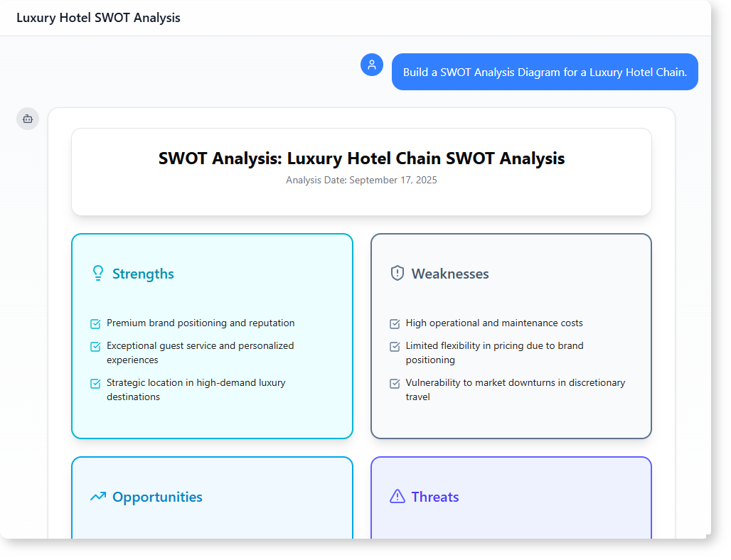The width and height of the screenshot is (731, 560).
Task: Click the Threats section title
Action: point(435,497)
